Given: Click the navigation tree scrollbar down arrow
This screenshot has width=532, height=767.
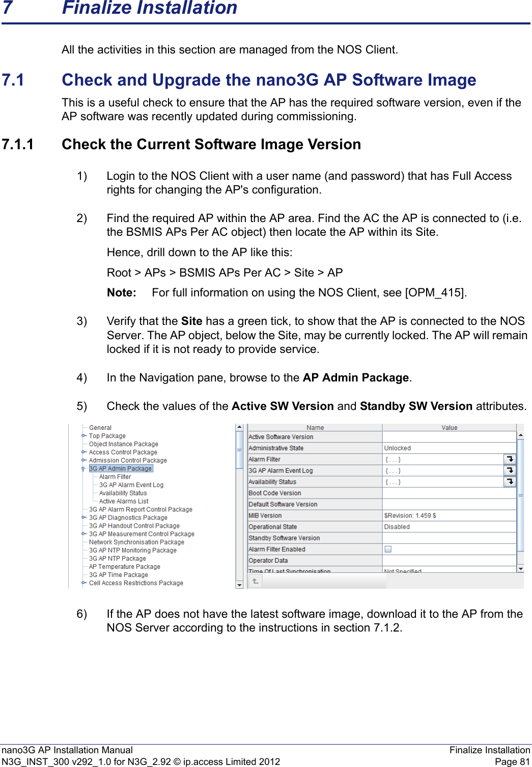Looking at the screenshot, I should click(x=239, y=585).
